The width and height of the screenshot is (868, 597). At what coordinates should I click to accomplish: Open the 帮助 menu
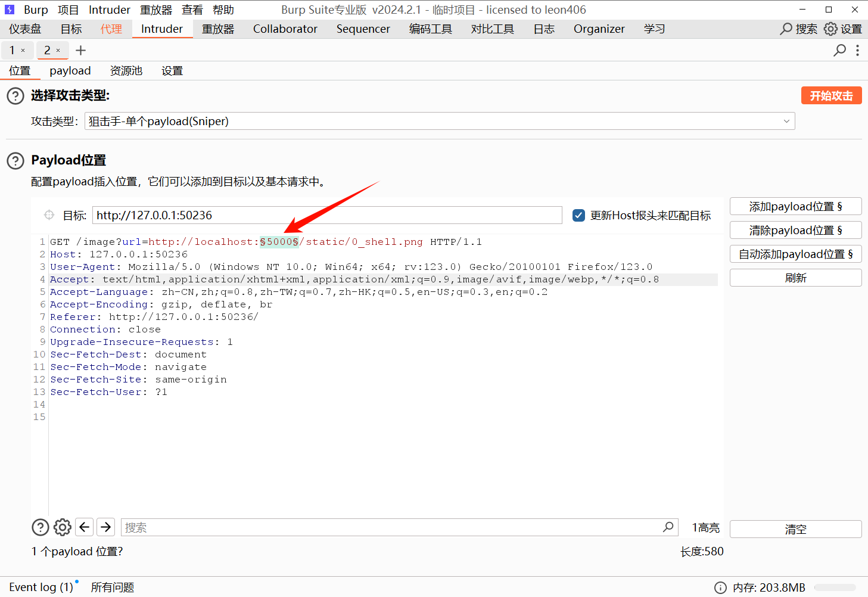tap(223, 10)
